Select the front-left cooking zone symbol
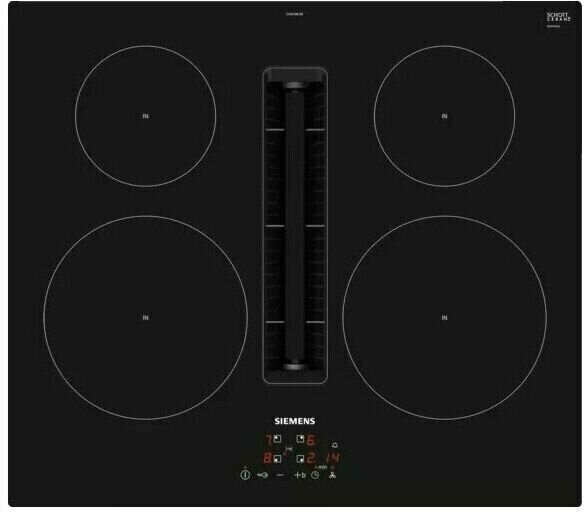 point(277,458)
